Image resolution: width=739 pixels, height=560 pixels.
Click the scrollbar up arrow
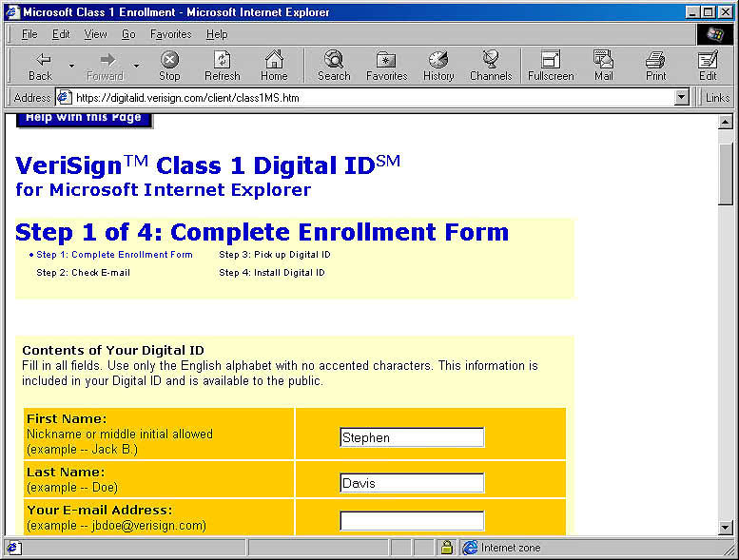pos(726,122)
